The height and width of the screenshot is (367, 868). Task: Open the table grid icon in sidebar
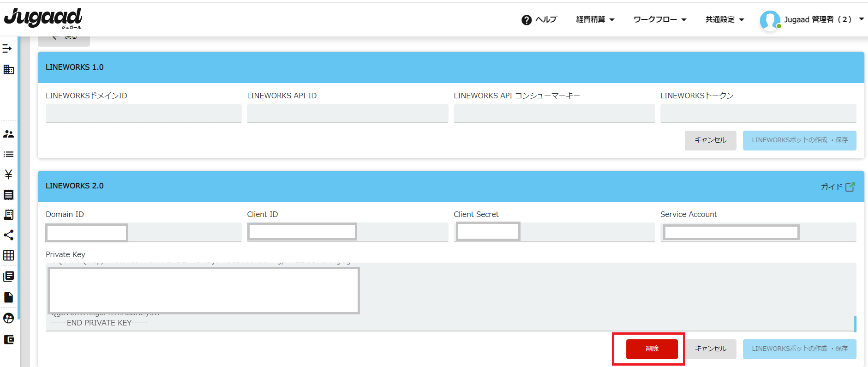click(x=8, y=255)
